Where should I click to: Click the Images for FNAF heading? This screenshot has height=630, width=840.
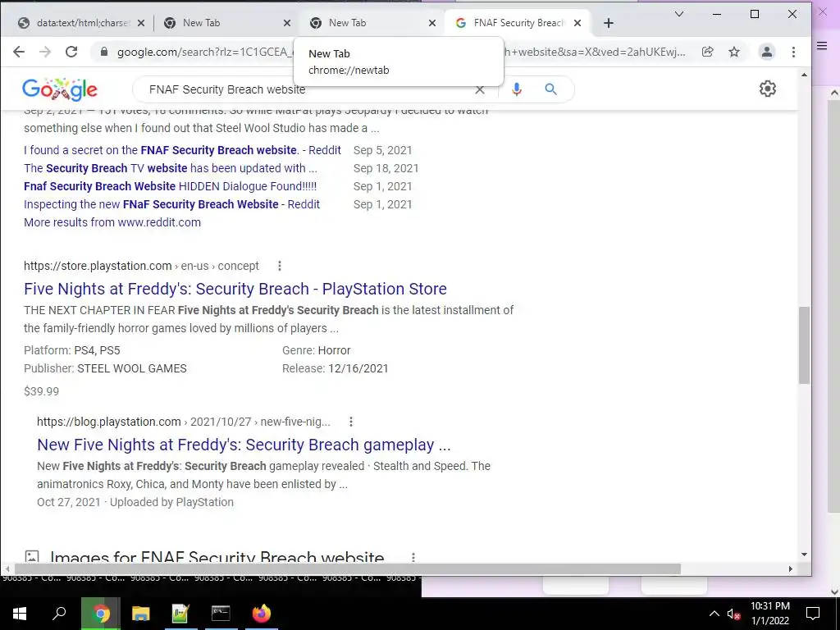coord(217,557)
